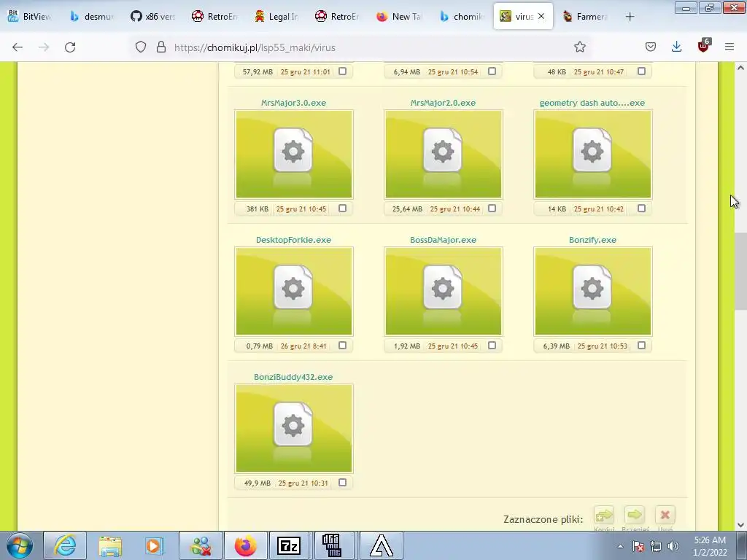Image resolution: width=747 pixels, height=560 pixels.
Task: Click the BonziBuddy432.exe file thumbnail
Action: point(293,429)
